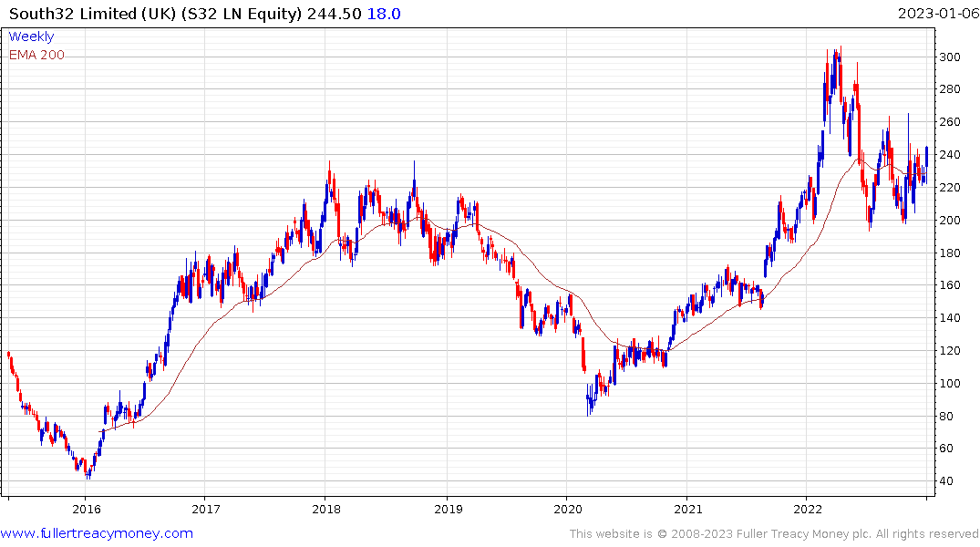
Task: Click the 280 price axis label
Action: pyautogui.click(x=950, y=89)
